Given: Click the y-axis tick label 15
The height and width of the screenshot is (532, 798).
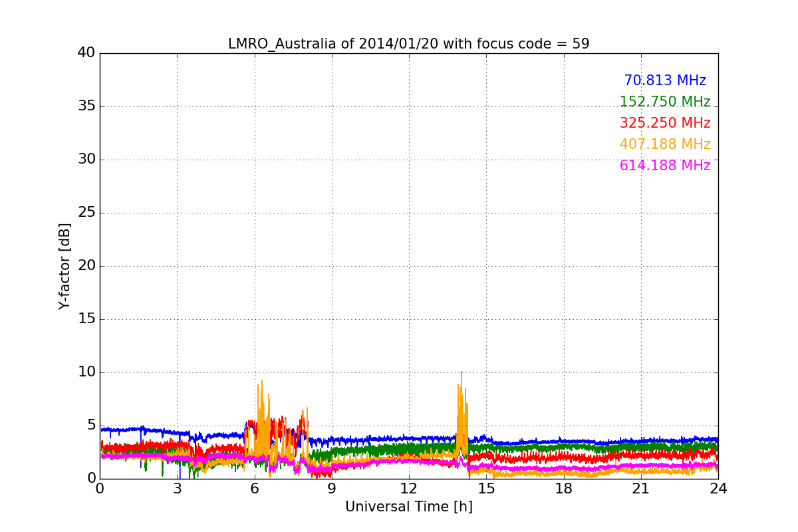Looking at the screenshot, I should [x=86, y=319].
